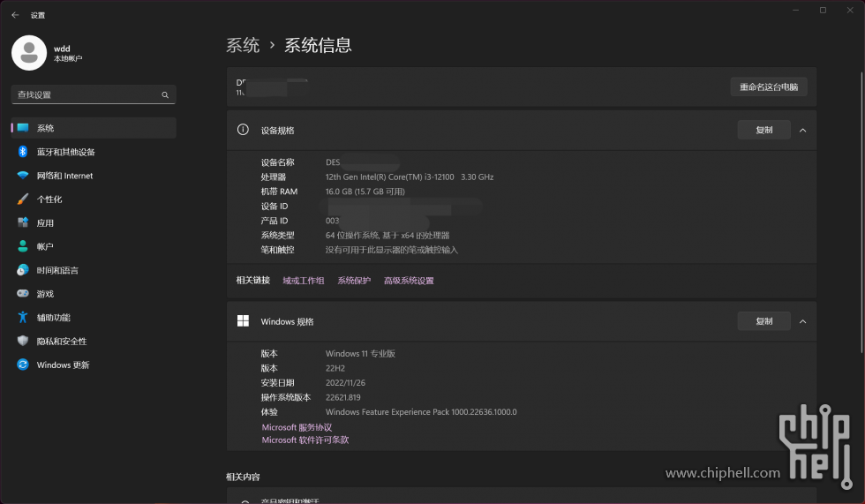The image size is (865, 504).
Task: Select 个性化 in the sidebar
Action: coord(94,199)
